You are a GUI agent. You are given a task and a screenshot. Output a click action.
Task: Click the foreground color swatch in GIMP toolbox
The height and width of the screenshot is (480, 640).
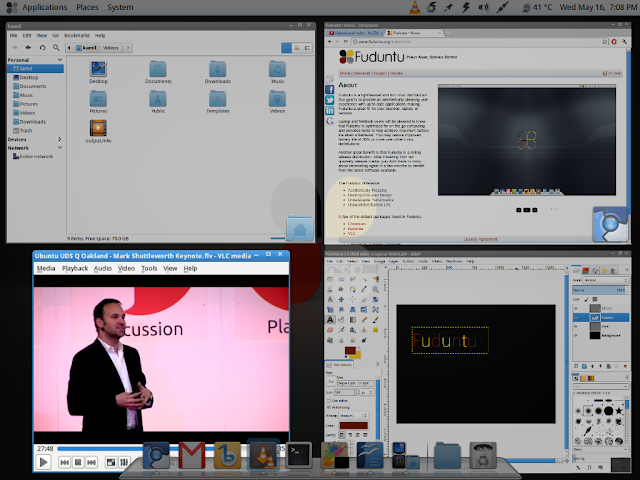pyautogui.click(x=350, y=350)
